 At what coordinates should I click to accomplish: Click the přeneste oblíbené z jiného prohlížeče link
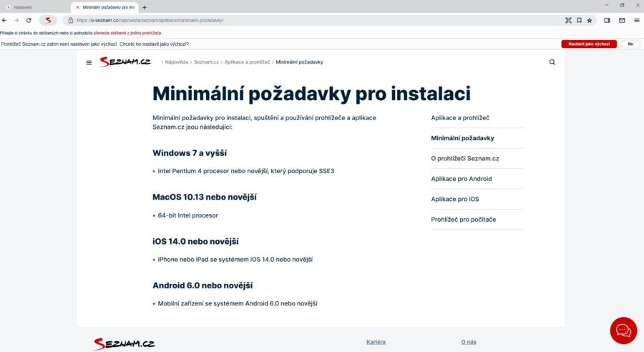tap(128, 33)
